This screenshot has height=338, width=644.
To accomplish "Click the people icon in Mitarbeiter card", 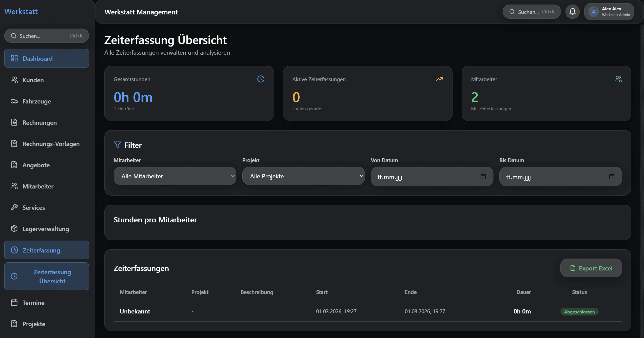I will point(618,79).
